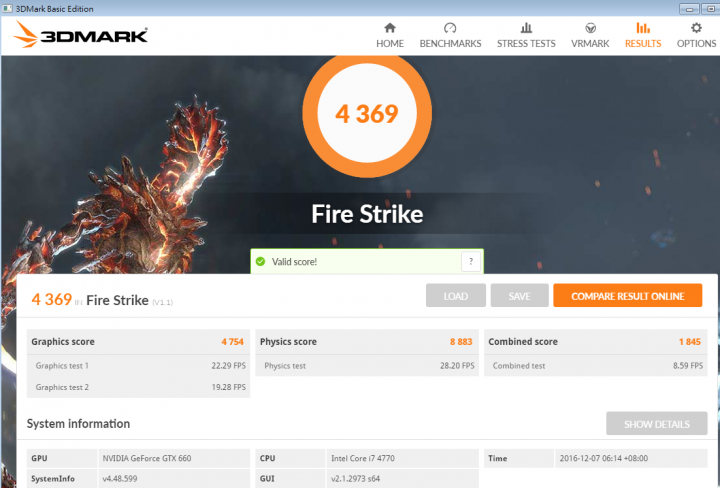
Task: Click the big 4 369 score circle
Action: point(367,113)
